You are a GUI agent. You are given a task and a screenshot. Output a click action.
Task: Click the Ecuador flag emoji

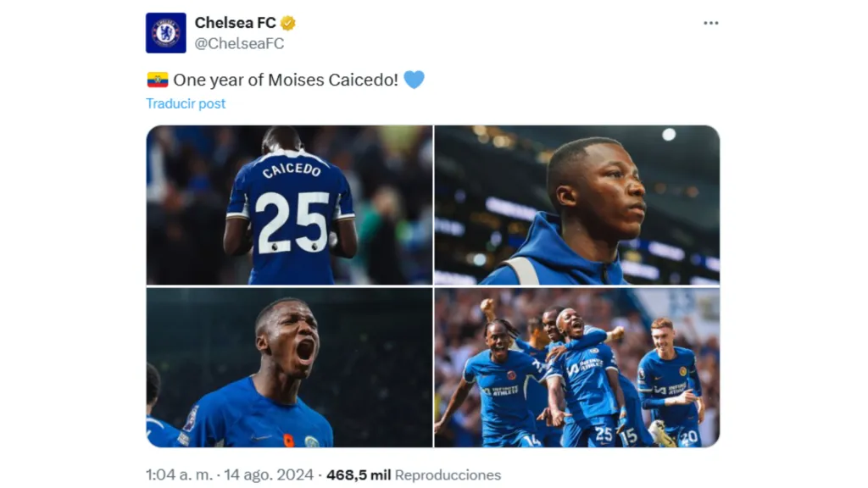(156, 79)
